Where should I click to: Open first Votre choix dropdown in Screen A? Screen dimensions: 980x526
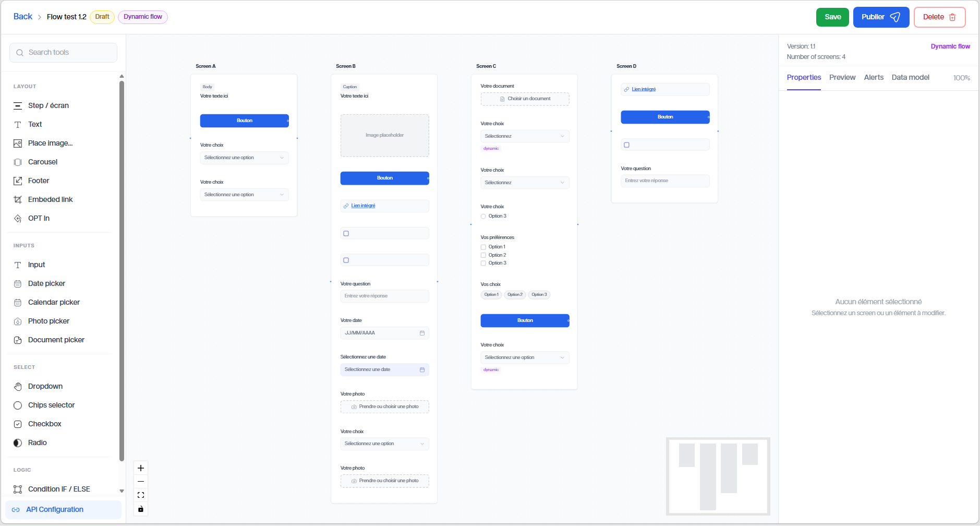[244, 158]
